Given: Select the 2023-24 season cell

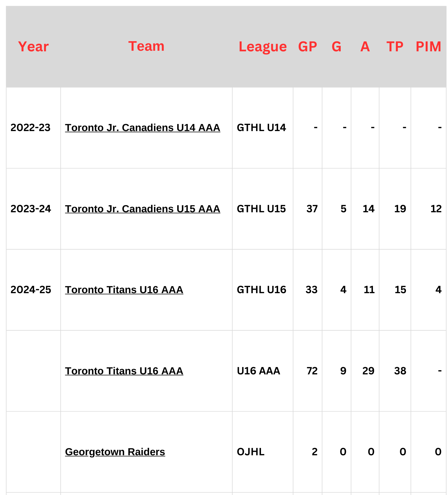Looking at the screenshot, I should pos(31,209).
